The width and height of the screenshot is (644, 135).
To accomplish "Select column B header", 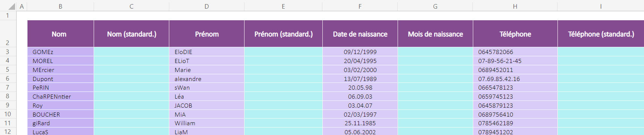I will tap(61, 6).
